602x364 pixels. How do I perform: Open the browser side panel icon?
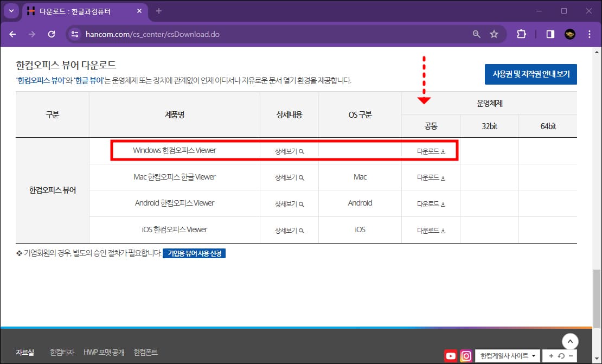549,34
